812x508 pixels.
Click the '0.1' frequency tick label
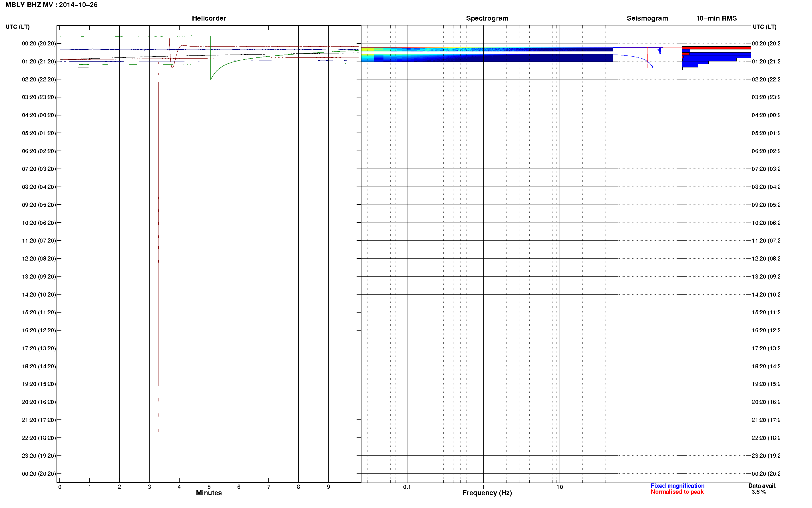pyautogui.click(x=407, y=487)
